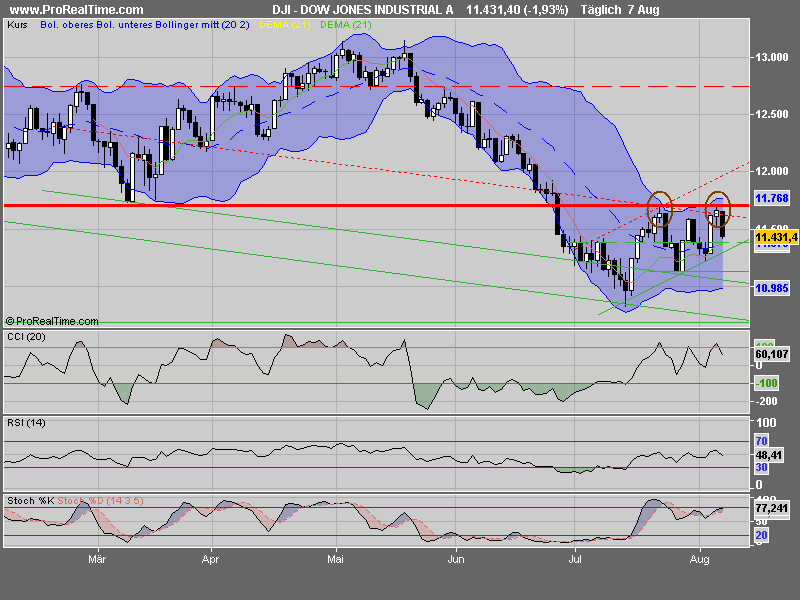Click the -200 CCI axis label

pyautogui.click(x=766, y=402)
